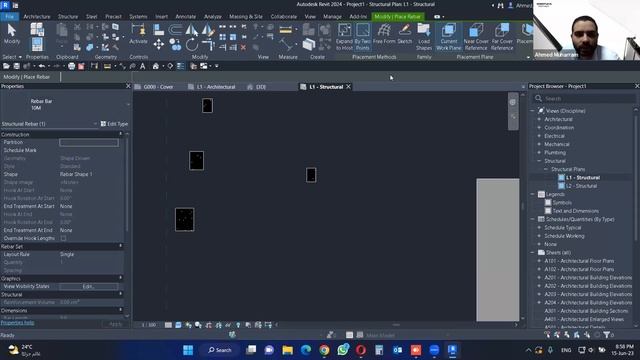Select the Offset tool
The height and width of the screenshot is (360, 640).
click(x=176, y=30)
